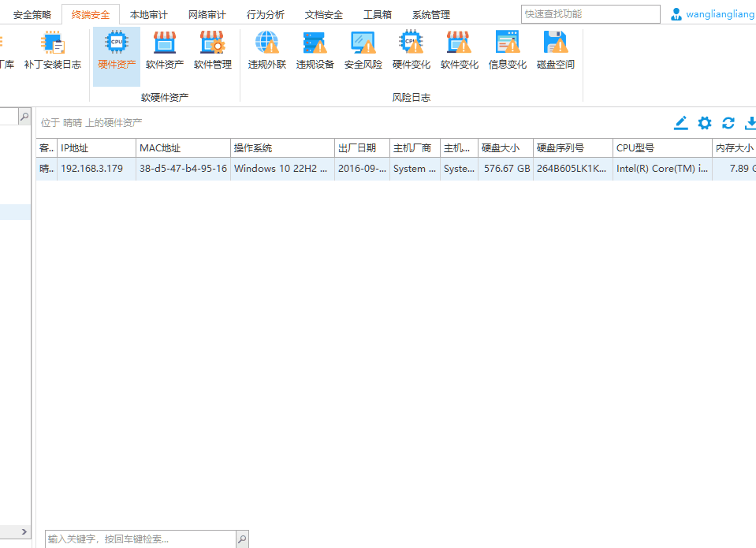756x548 pixels.
Task: Open 信息变化 information change log
Action: coord(508,50)
